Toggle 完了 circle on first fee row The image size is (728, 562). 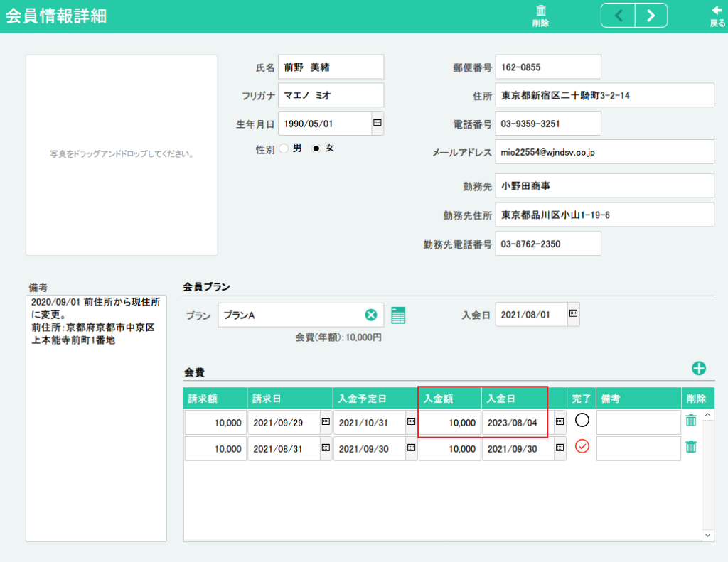tap(582, 420)
